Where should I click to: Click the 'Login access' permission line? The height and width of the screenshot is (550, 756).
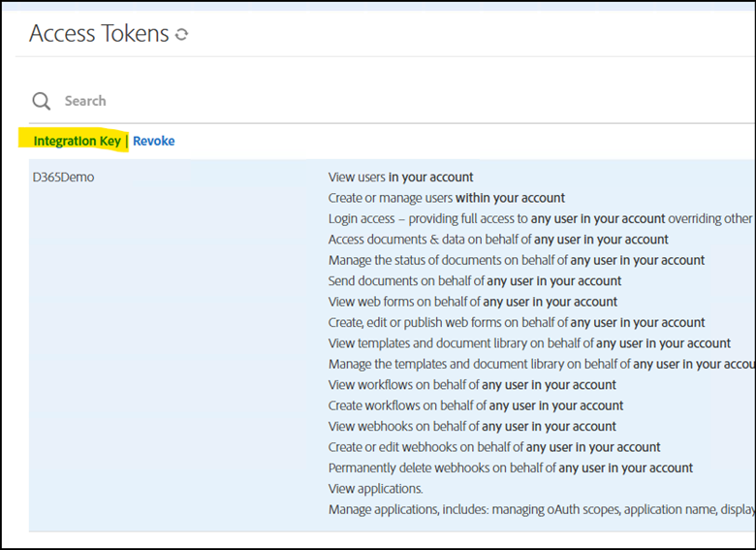pyautogui.click(x=542, y=218)
